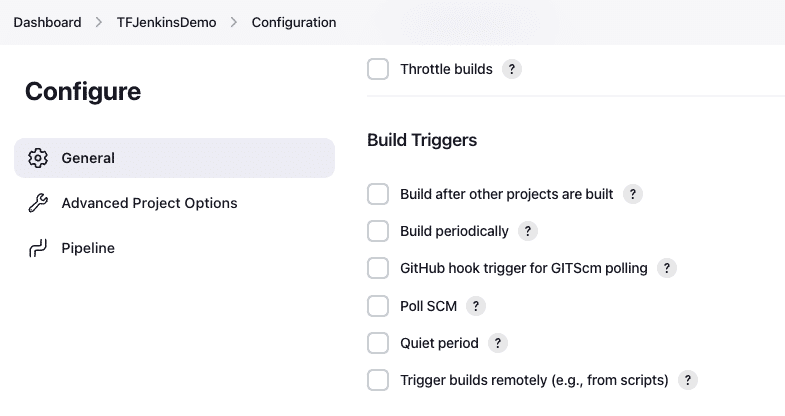Expand breadcrumb chevron after TFJenkinsDemo
Screen dimensions: 785x416
[234, 23]
